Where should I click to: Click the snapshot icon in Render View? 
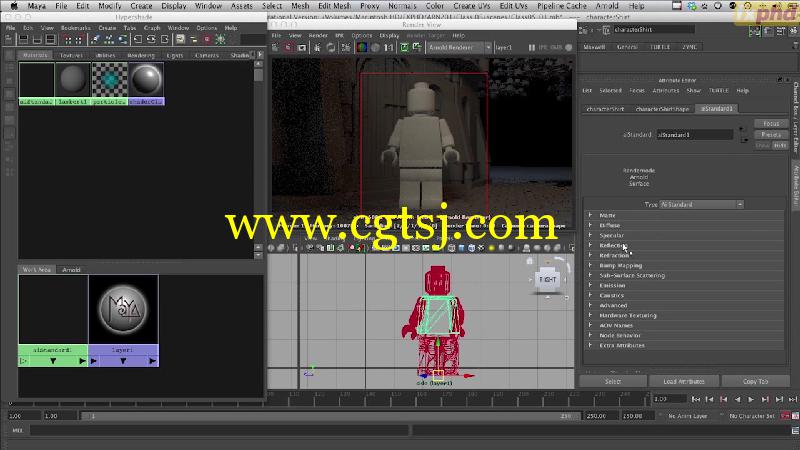point(302,47)
